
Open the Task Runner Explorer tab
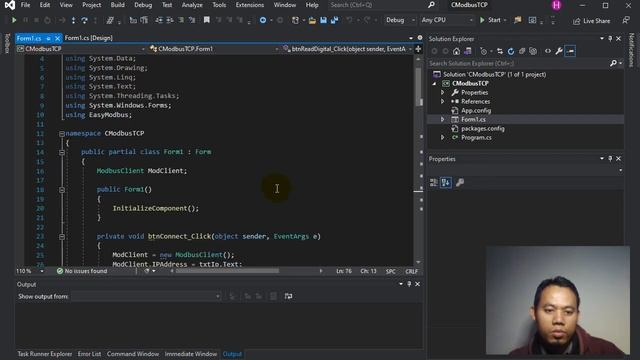coord(44,354)
